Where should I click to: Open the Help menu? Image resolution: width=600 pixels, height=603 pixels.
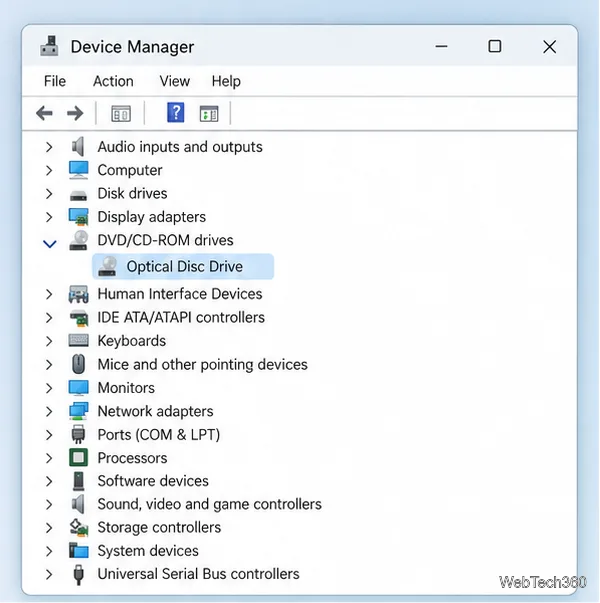[226, 81]
